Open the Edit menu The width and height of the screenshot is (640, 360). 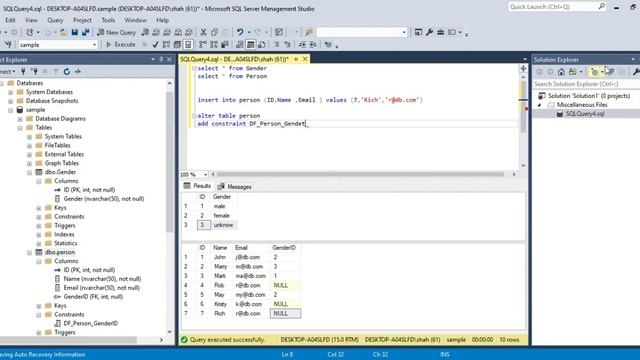(x=10, y=20)
